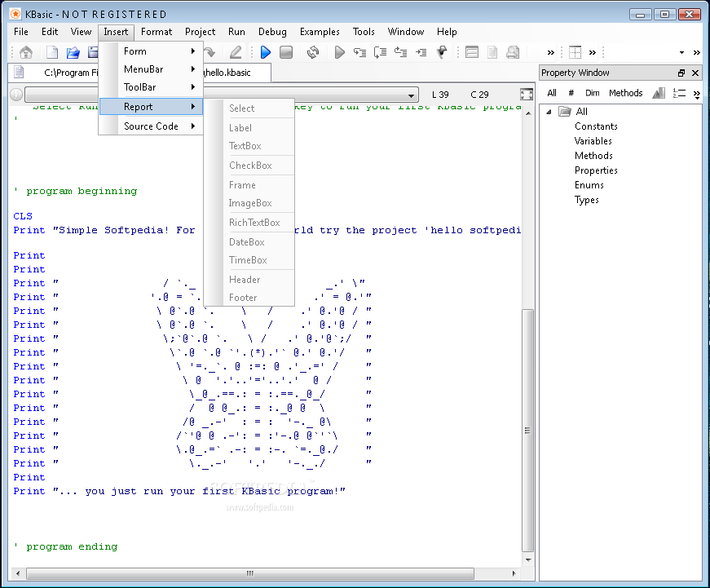Toggle the Methods filter in Property Window
Screen dimensions: 710x588
(x=626, y=93)
